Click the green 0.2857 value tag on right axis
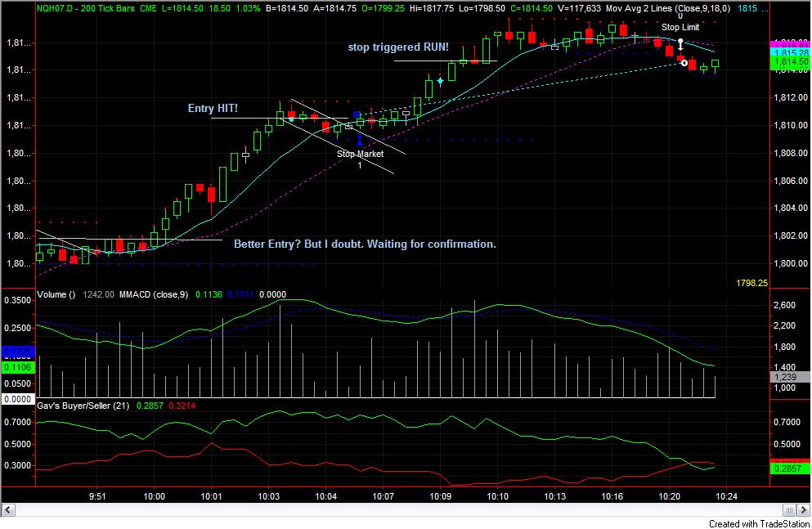812x529 pixels. [x=791, y=468]
